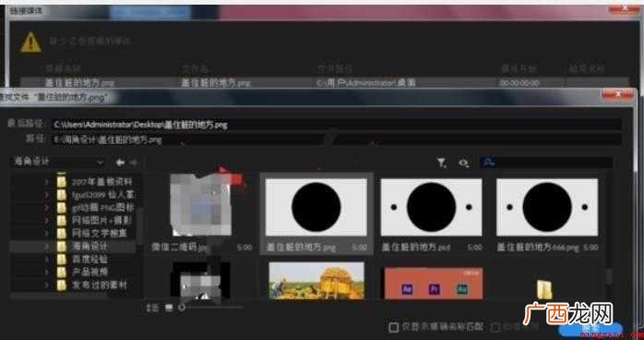Go forward with the right arrow icon

133,163
